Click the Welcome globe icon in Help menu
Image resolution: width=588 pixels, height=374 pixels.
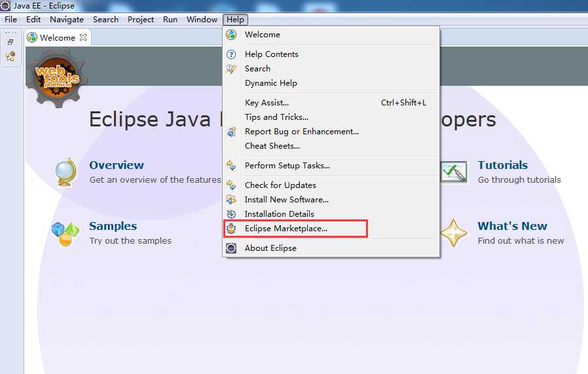tap(231, 35)
